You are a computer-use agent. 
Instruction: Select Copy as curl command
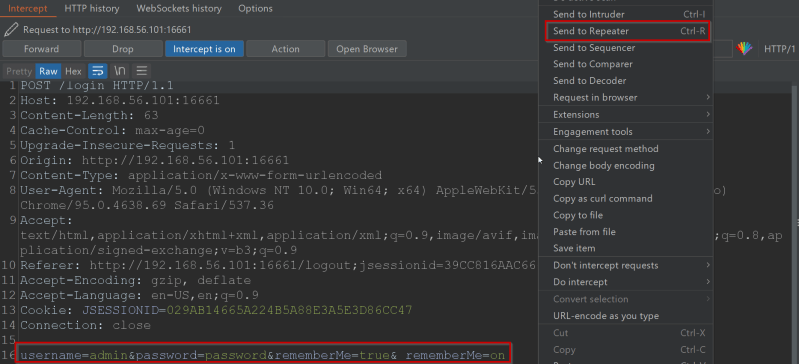point(626,199)
